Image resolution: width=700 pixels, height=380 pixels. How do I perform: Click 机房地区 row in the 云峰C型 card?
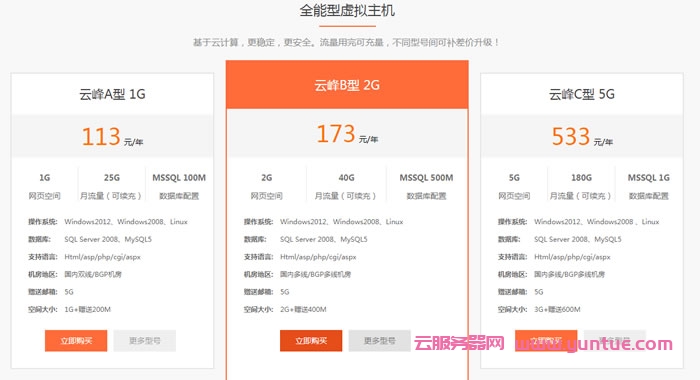coord(551,274)
